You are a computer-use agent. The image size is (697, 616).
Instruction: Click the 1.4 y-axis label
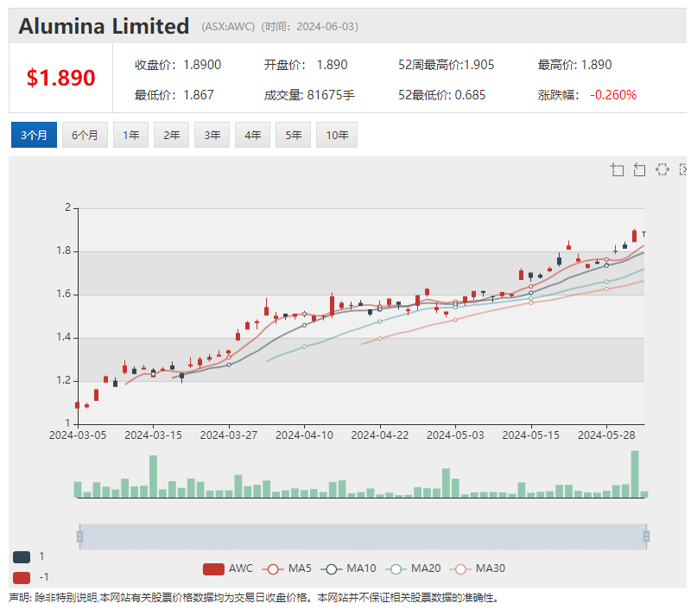click(64, 337)
